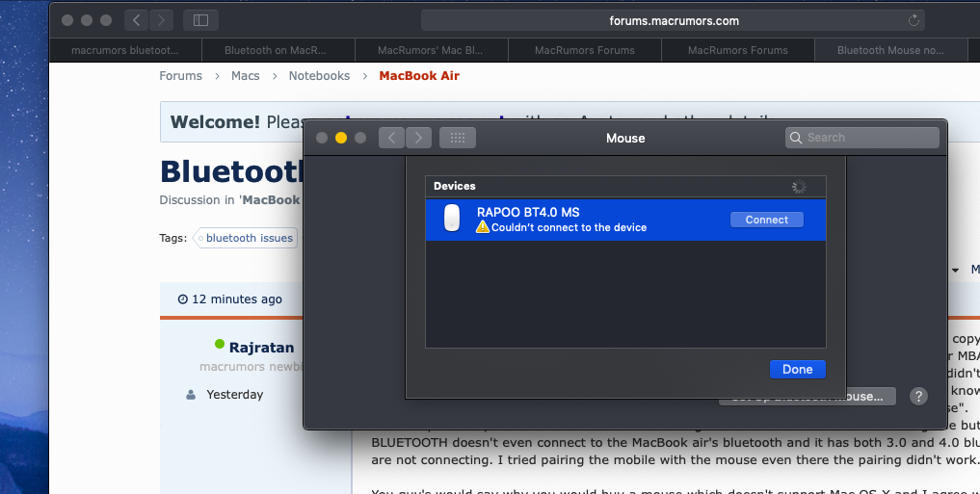Click the Yesterday join date text
This screenshot has width=980, height=494.
235,395
